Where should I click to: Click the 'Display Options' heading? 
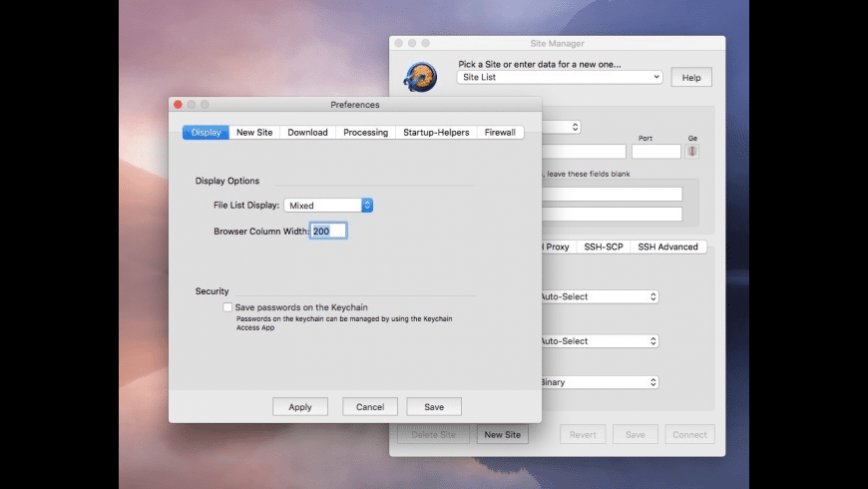[226, 181]
